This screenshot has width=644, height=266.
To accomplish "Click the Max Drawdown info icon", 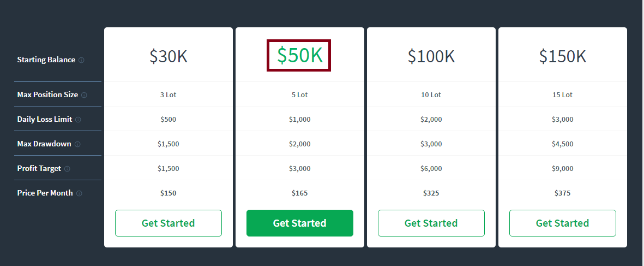I will [x=77, y=144].
